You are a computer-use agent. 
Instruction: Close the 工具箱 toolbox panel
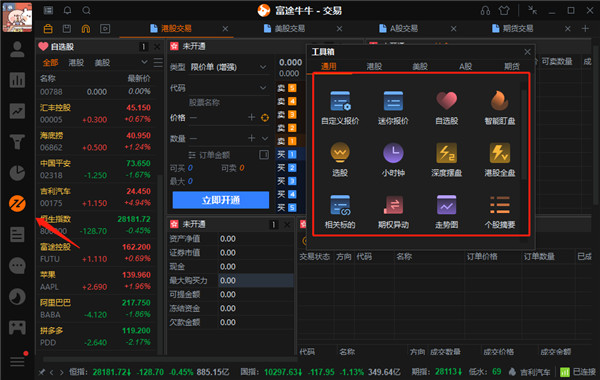tap(527, 52)
